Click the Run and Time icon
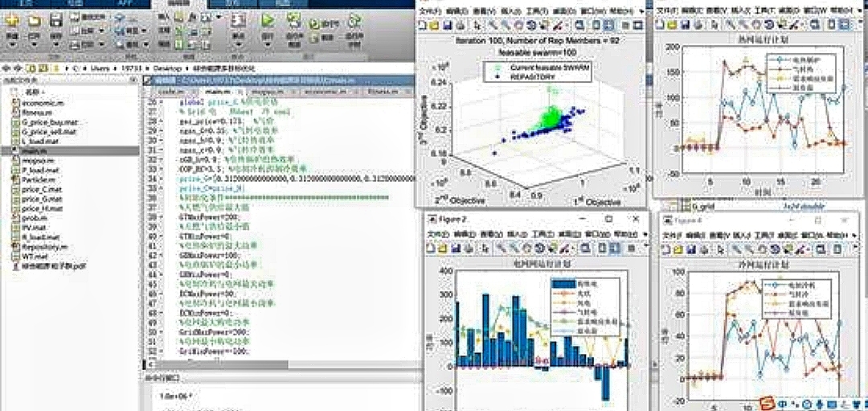Viewport: 868px width, 411px height. coord(354,21)
